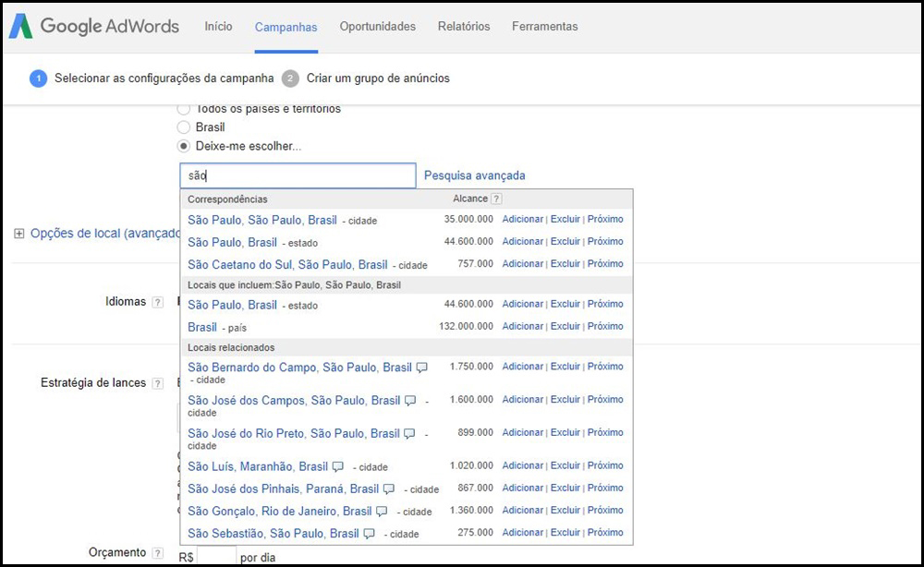Click the location search field containing são
The image size is (924, 567).
pyautogui.click(x=298, y=175)
